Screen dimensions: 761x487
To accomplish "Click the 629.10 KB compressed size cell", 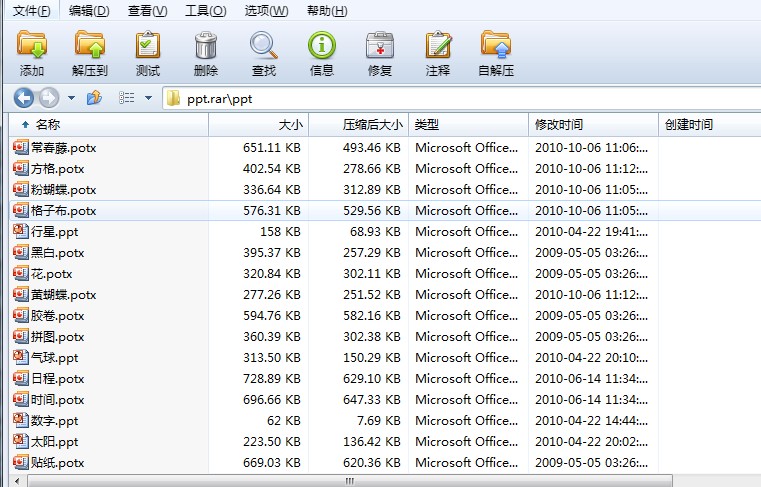I will tap(372, 378).
